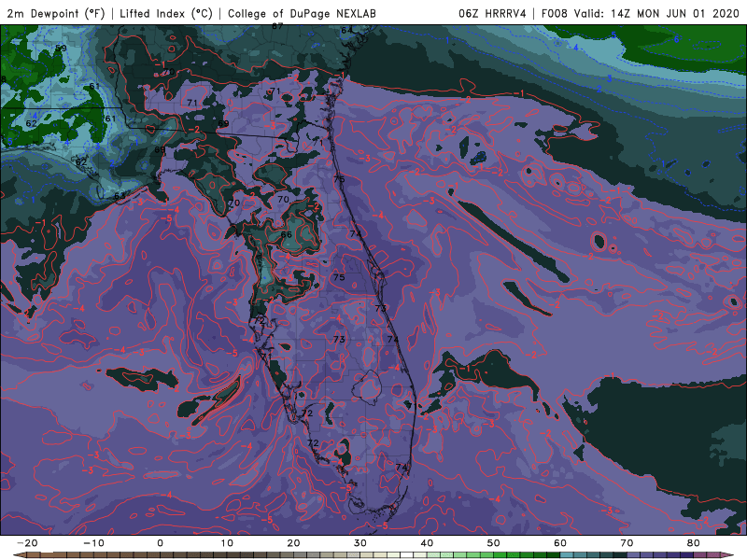Click the 'College of DuPage NEXLAB' label
Viewport: 747px width, 560px height.
(302, 13)
